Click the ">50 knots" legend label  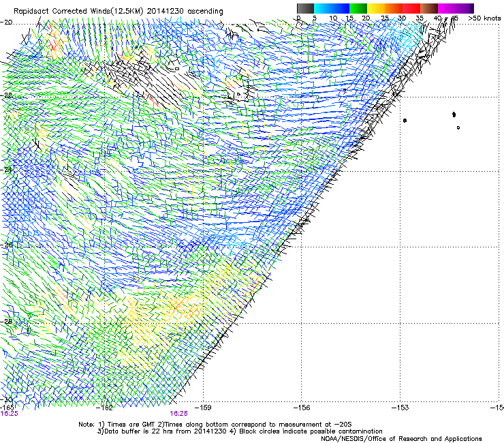484,18
